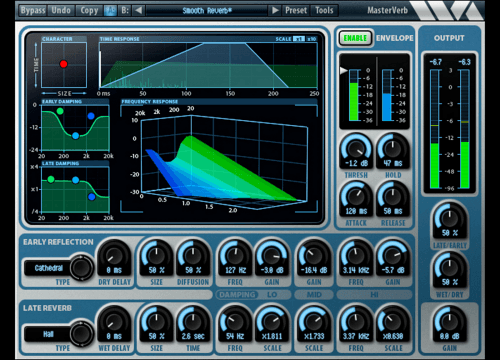Click the late damping HI FREQ knob
The height and width of the screenshot is (360, 500).
pos(356,321)
